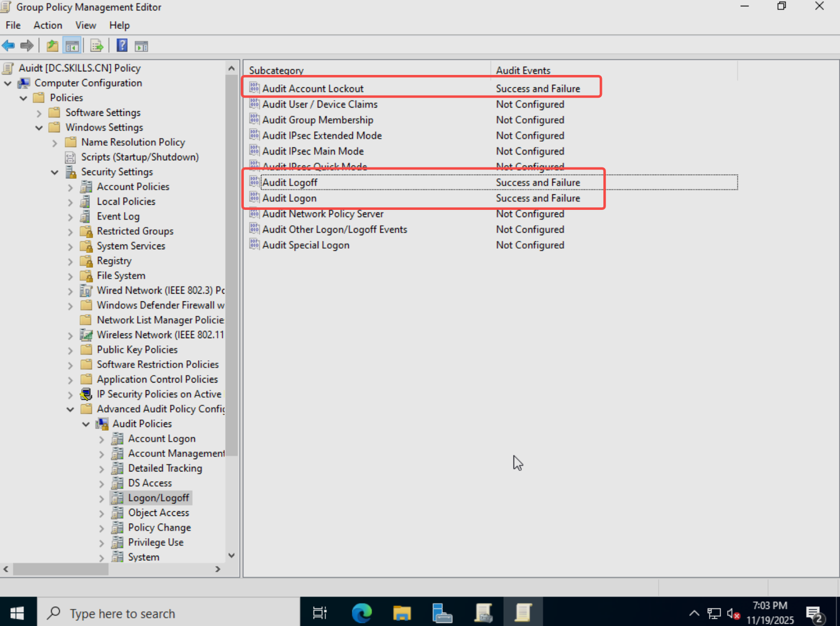Open File Explorer from the taskbar

[x=402, y=613]
